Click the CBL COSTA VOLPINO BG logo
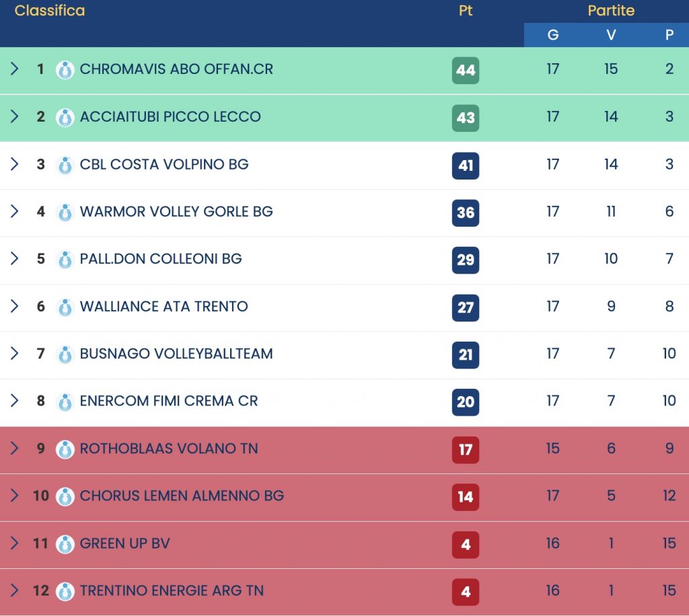The width and height of the screenshot is (689, 616). click(65, 165)
